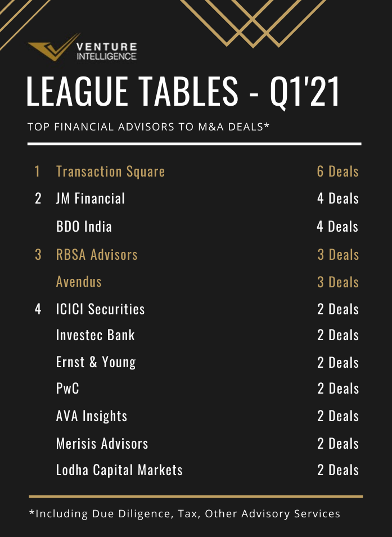392x537 pixels.
Task: Click Investec Bank in the list
Action: tap(95, 335)
